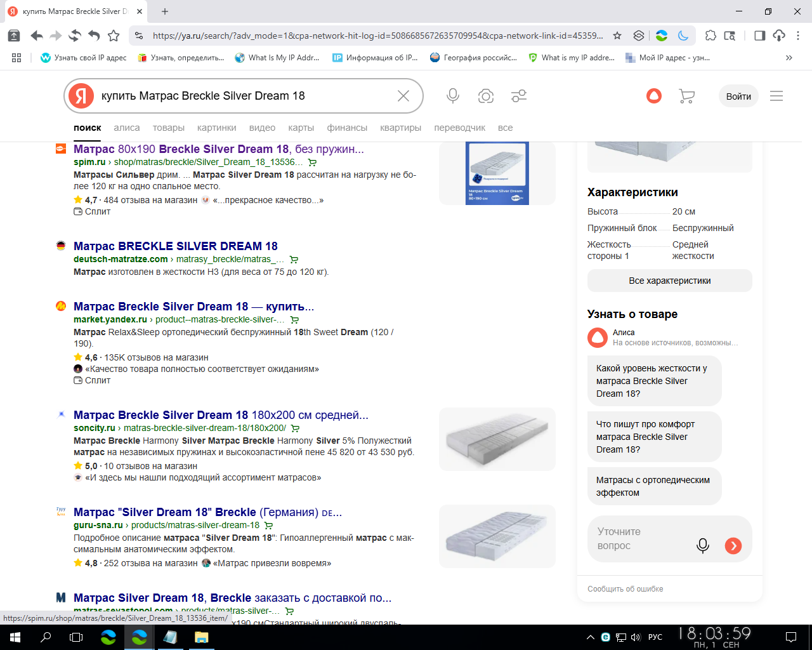The image size is (812, 650).
Task: Switch to the 'квартиры' search tab
Action: tap(401, 128)
